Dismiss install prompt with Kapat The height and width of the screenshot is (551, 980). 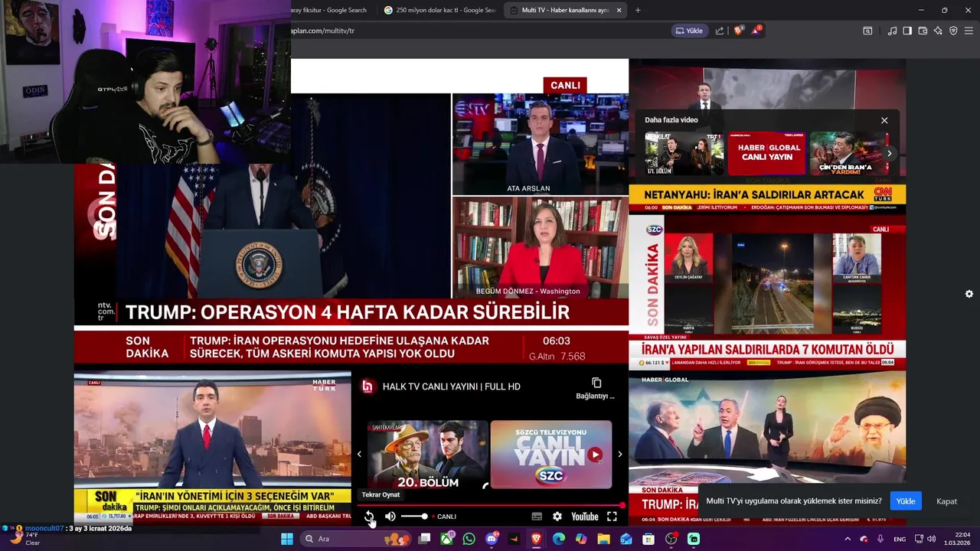(946, 501)
